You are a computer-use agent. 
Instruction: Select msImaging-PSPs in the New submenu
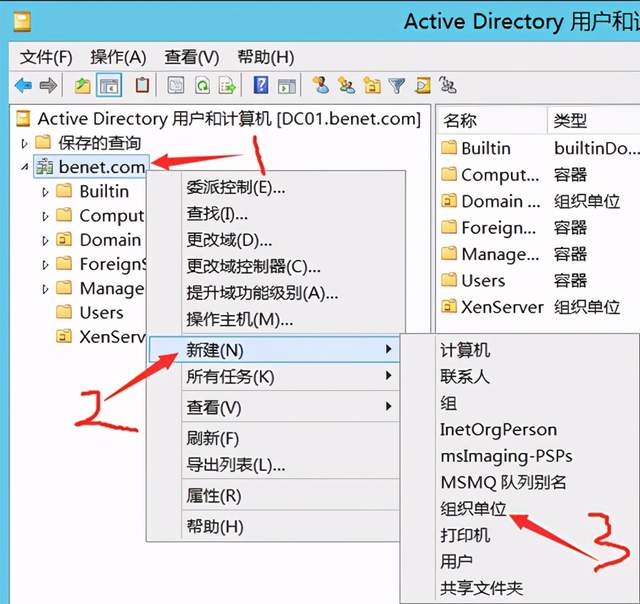click(x=506, y=456)
